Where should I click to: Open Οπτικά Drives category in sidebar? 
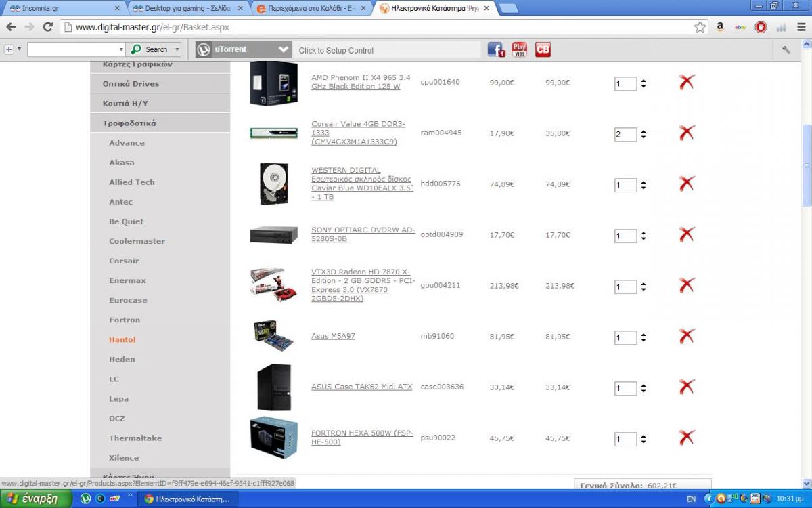point(160,84)
